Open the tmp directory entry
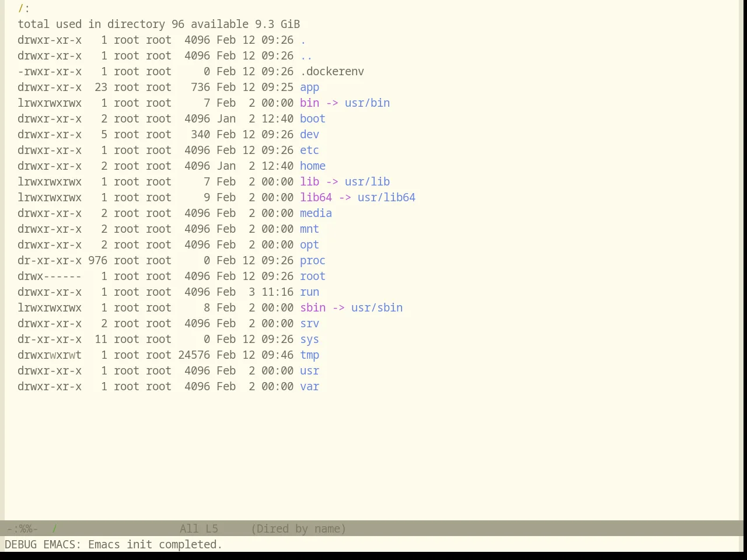Viewport: 747px width, 560px height. pyautogui.click(x=309, y=355)
